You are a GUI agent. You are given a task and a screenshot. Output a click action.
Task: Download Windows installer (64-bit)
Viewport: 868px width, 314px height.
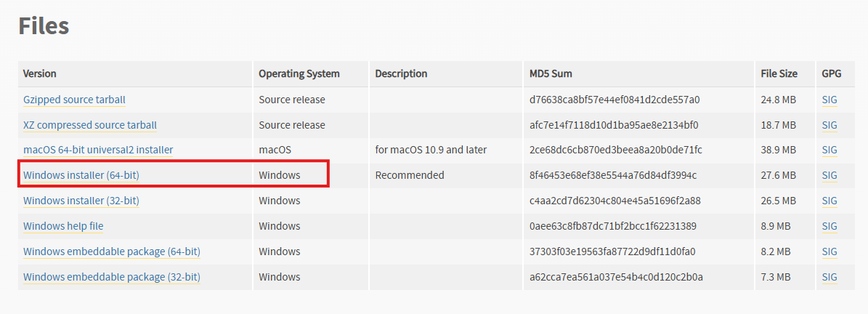tap(81, 176)
